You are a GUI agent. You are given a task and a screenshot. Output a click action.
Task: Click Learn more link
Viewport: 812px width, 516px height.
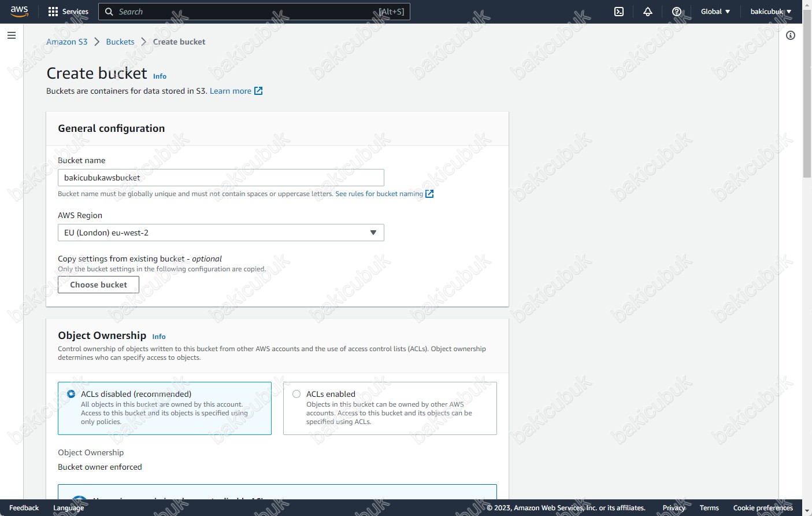pyautogui.click(x=231, y=91)
